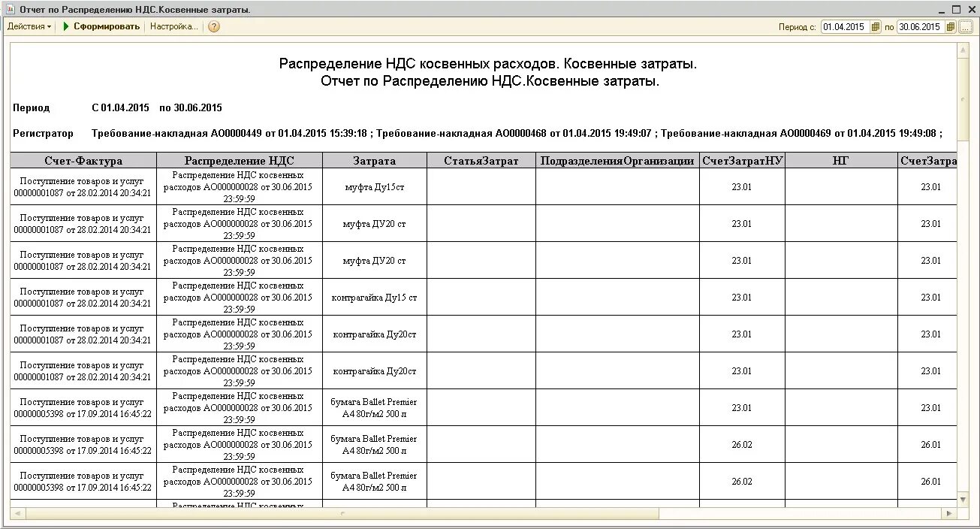980x529 pixels.
Task: Click the period selection ellipsis icon
Action: point(965,26)
